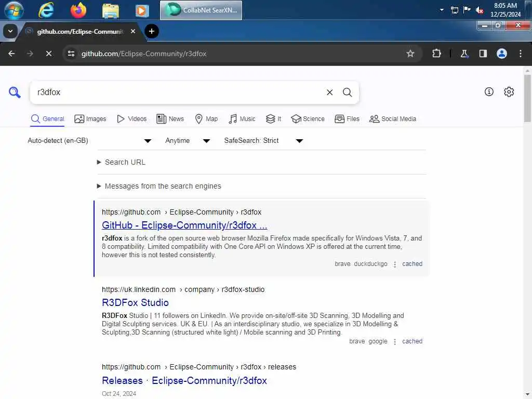
Task: Launch Internet Explorer from the taskbar
Action: [x=46, y=10]
